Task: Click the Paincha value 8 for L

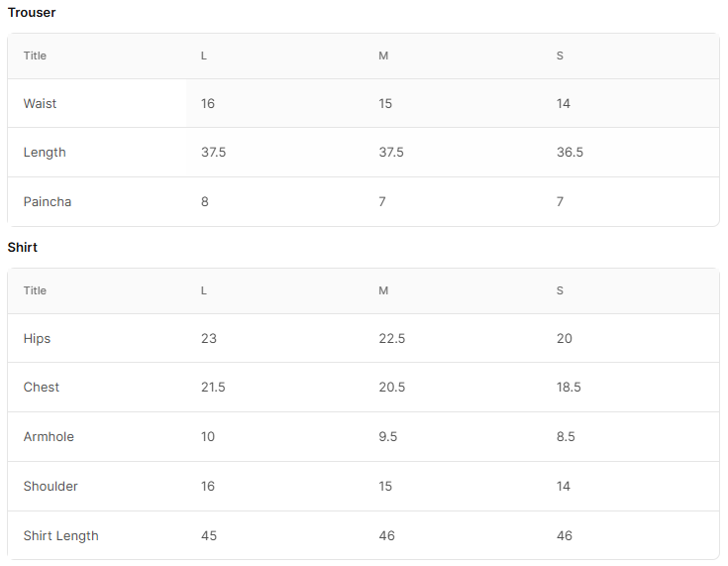Action: click(x=205, y=201)
